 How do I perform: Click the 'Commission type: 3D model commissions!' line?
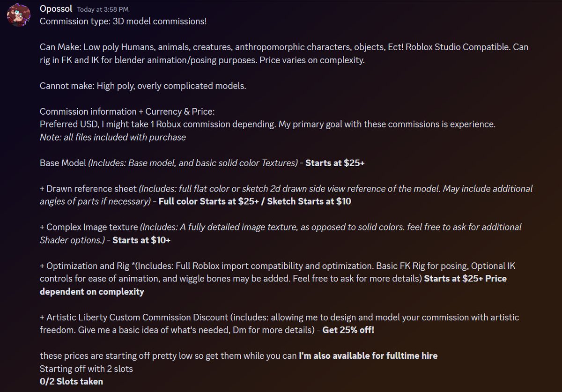tap(123, 22)
